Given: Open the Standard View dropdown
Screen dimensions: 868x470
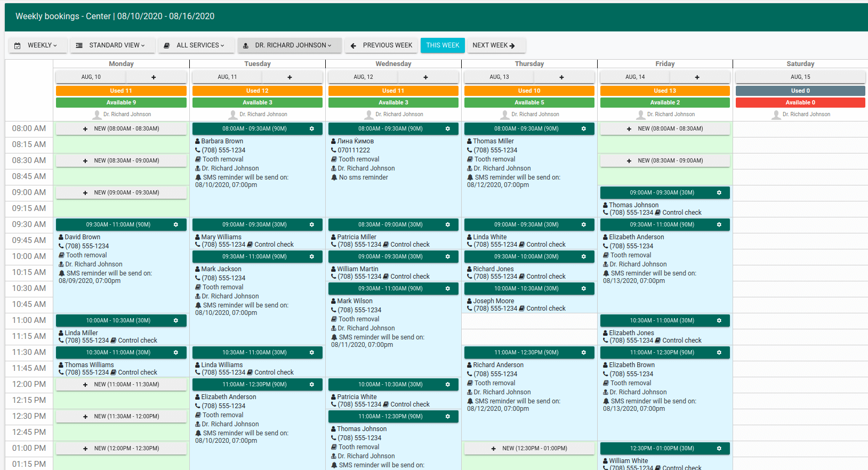Looking at the screenshot, I should pos(111,45).
